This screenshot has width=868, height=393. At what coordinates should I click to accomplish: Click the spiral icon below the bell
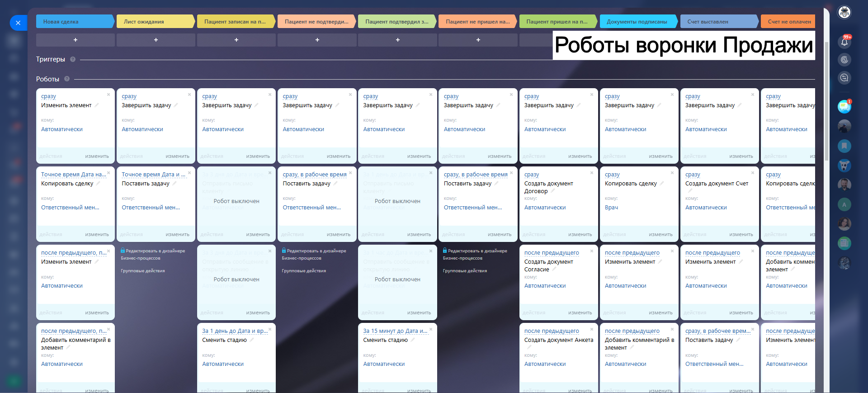pos(844,60)
